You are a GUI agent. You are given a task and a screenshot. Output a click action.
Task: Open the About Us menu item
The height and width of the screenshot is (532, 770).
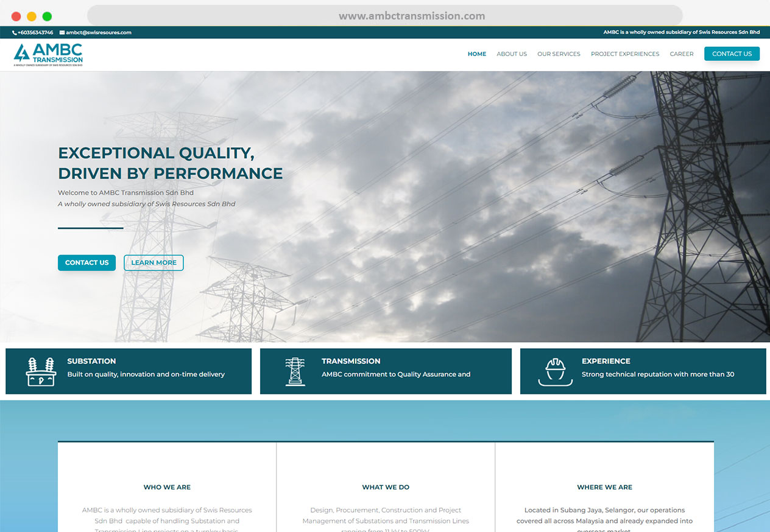click(512, 54)
